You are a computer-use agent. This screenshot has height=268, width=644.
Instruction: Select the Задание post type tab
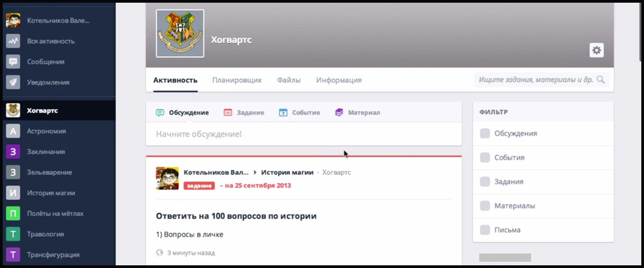tap(244, 113)
